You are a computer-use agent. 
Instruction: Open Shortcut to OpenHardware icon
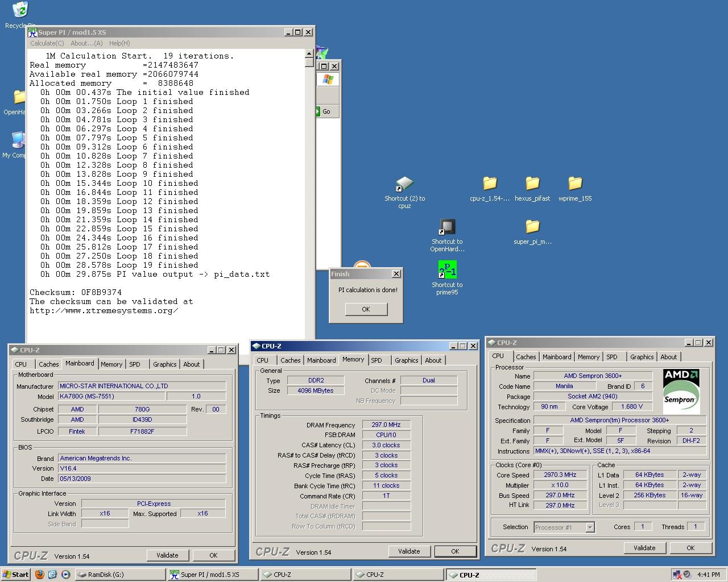pos(447,227)
